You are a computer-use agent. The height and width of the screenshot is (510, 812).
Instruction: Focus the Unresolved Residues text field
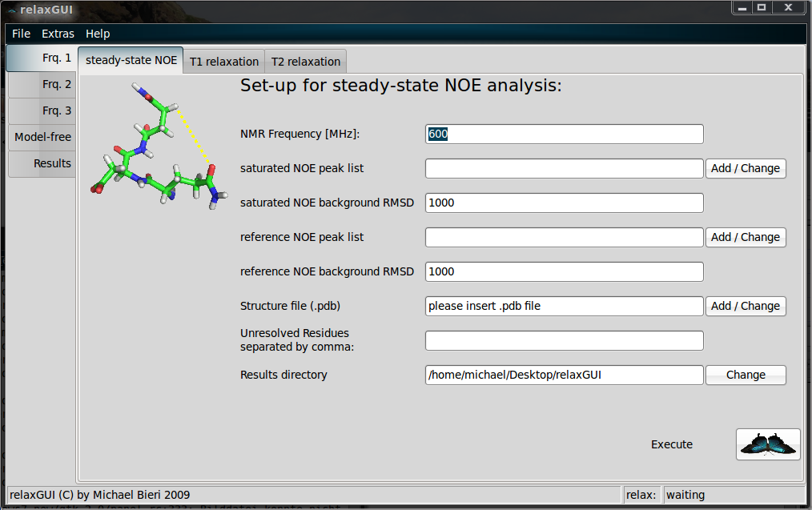pyautogui.click(x=564, y=340)
